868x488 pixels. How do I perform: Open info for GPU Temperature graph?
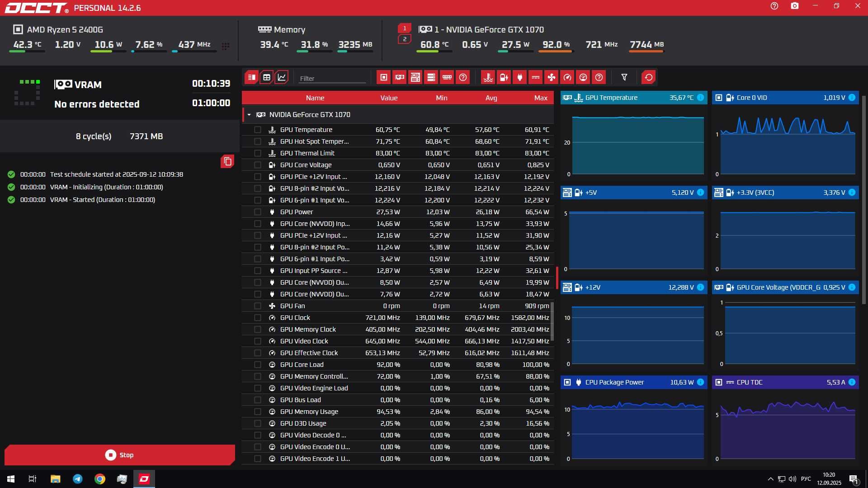point(700,98)
